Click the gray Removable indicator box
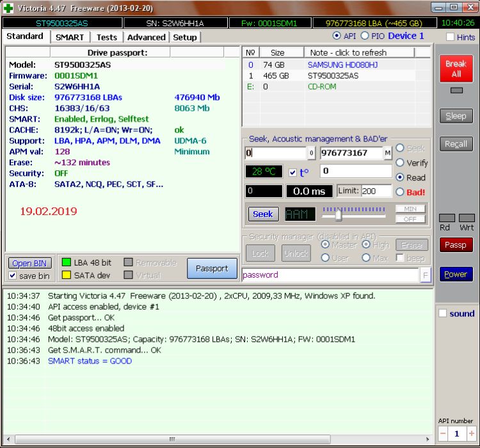Viewport: 480px width, 448px height. point(128,262)
